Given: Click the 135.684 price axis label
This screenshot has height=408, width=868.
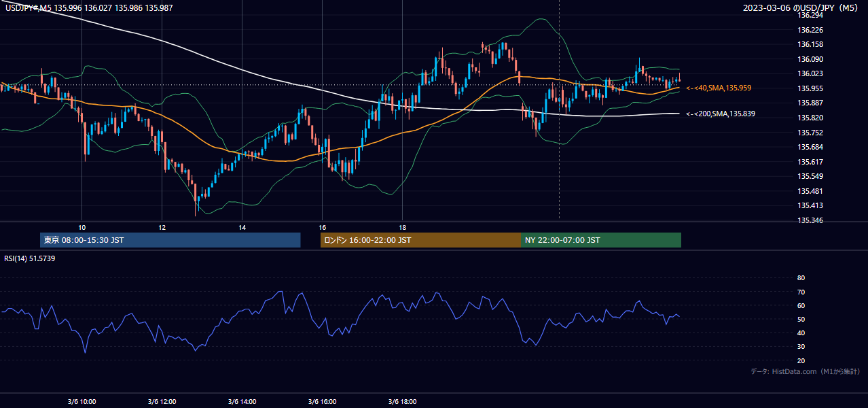Looking at the screenshot, I should coord(810,147).
